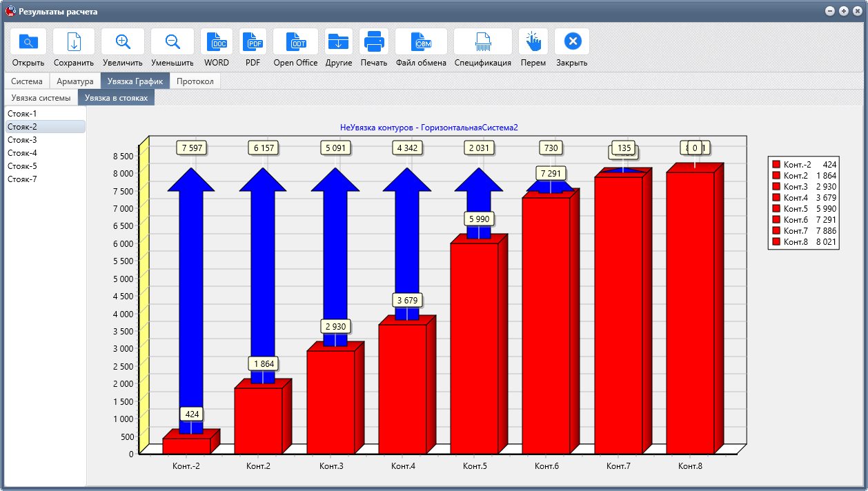
Task: Click the Файл обмена OBM icon
Action: click(x=421, y=41)
